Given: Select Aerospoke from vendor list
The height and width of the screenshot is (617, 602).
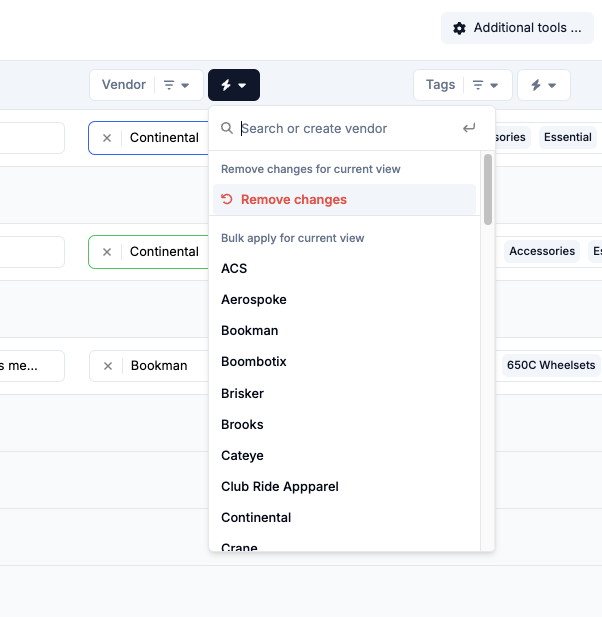Looking at the screenshot, I should point(254,299).
